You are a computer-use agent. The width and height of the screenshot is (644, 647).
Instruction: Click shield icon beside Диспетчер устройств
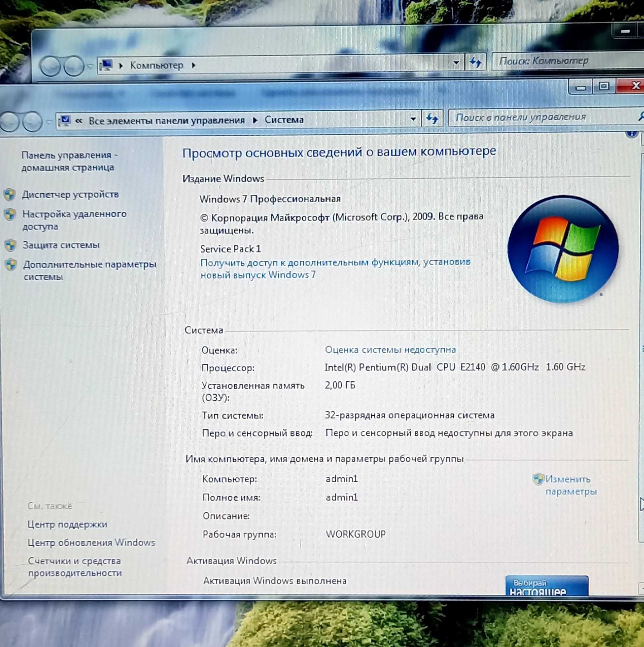pyautogui.click(x=10, y=195)
